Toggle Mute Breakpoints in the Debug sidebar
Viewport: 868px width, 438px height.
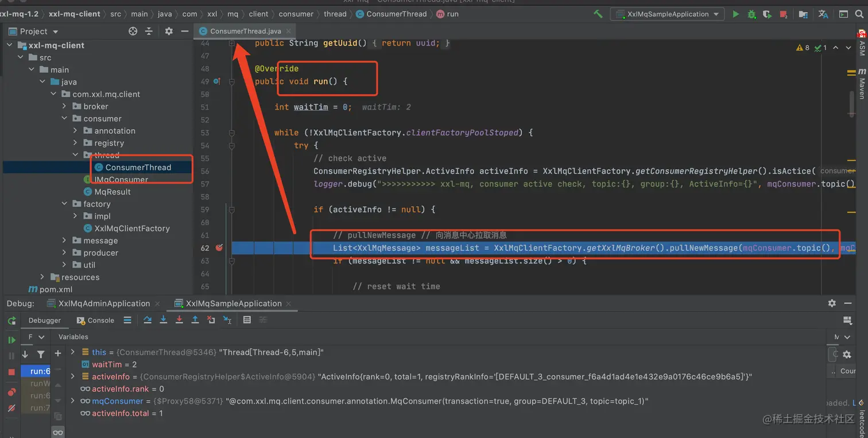(x=11, y=408)
